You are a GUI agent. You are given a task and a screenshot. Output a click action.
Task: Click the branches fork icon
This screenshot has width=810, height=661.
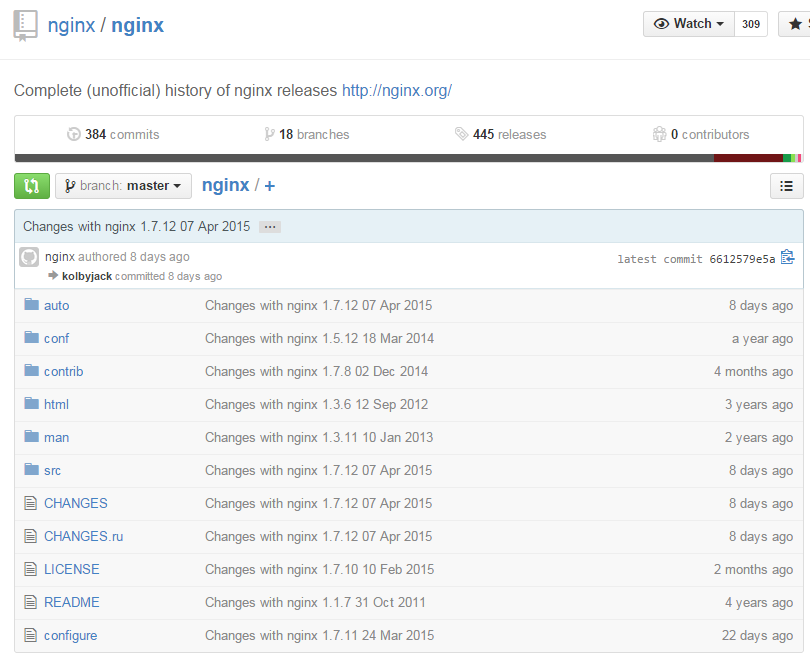tap(269, 134)
